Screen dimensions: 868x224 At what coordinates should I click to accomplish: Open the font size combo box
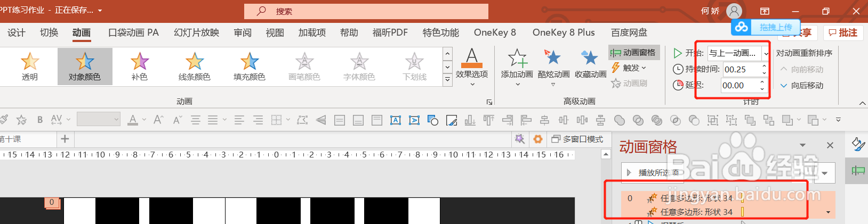tap(98, 120)
